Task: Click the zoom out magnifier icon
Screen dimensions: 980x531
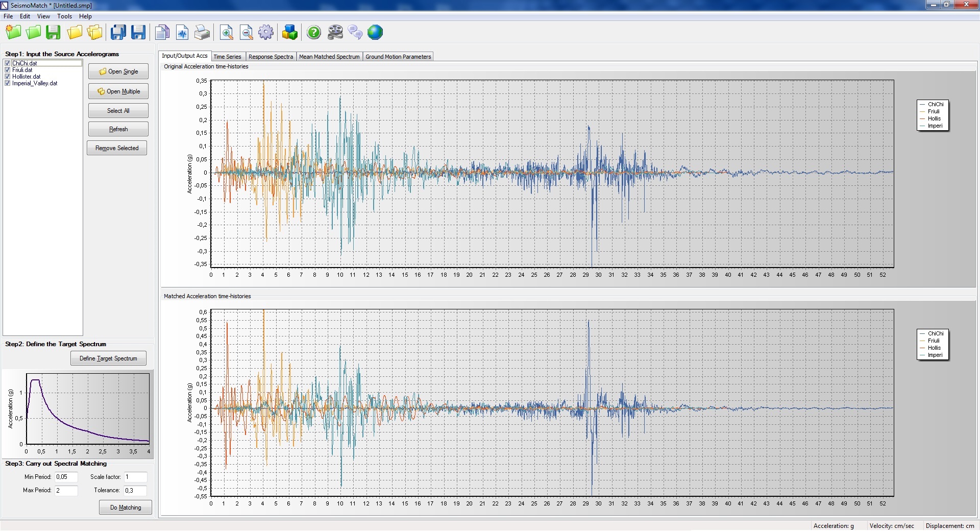Action: pos(247,33)
